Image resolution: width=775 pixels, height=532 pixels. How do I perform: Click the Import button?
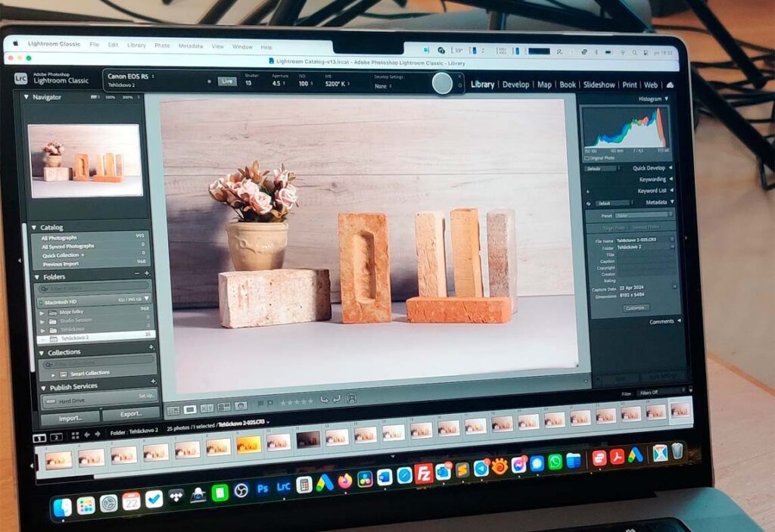70,418
